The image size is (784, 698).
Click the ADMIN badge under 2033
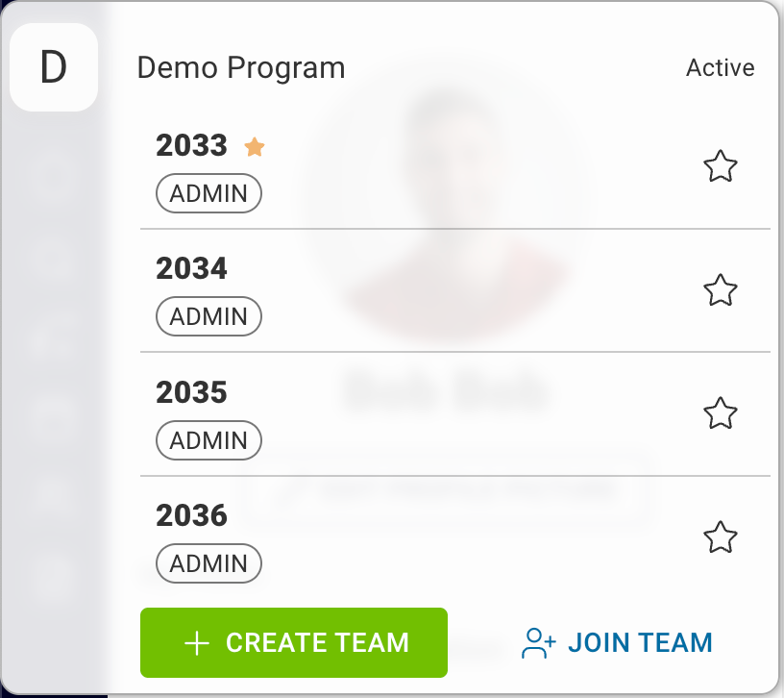pyautogui.click(x=208, y=193)
